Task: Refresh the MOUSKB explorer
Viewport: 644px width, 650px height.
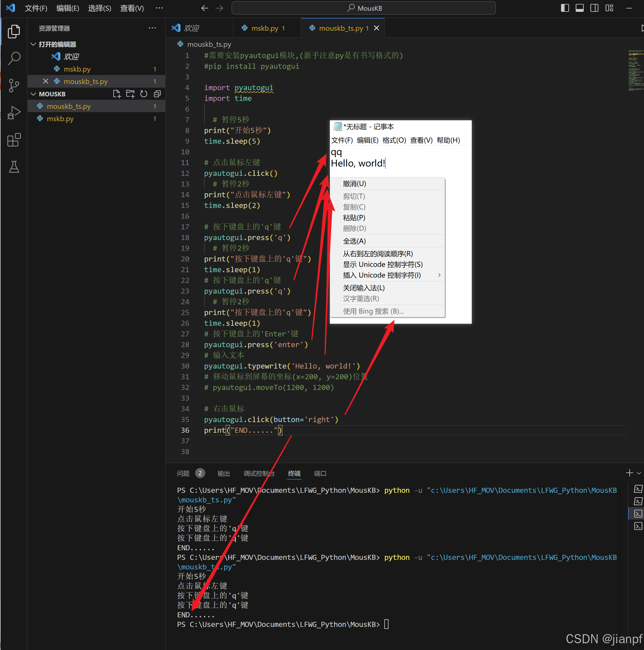Action: click(144, 94)
